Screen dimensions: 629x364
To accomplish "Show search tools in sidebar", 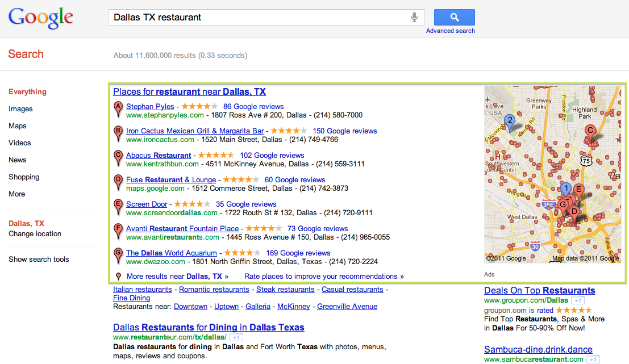I will [39, 260].
